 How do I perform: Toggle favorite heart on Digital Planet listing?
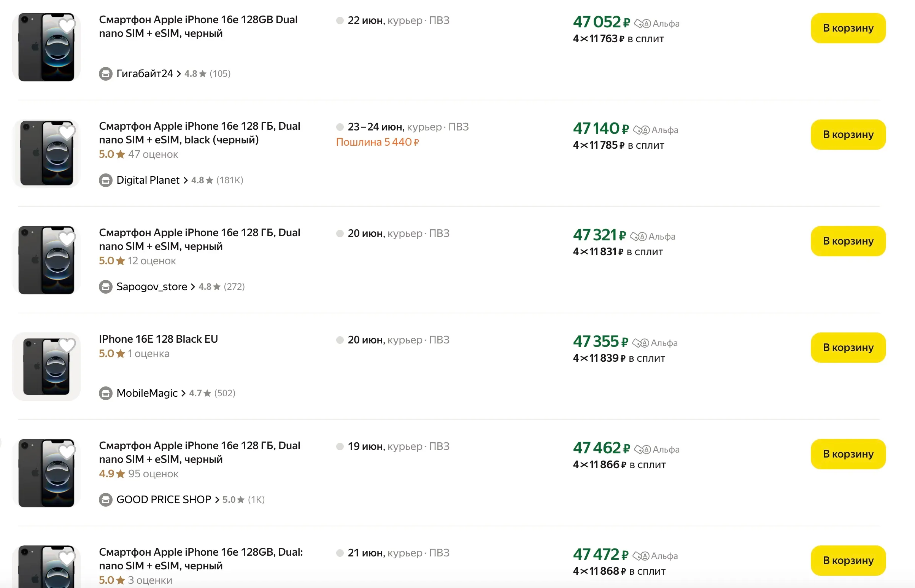pos(67,132)
